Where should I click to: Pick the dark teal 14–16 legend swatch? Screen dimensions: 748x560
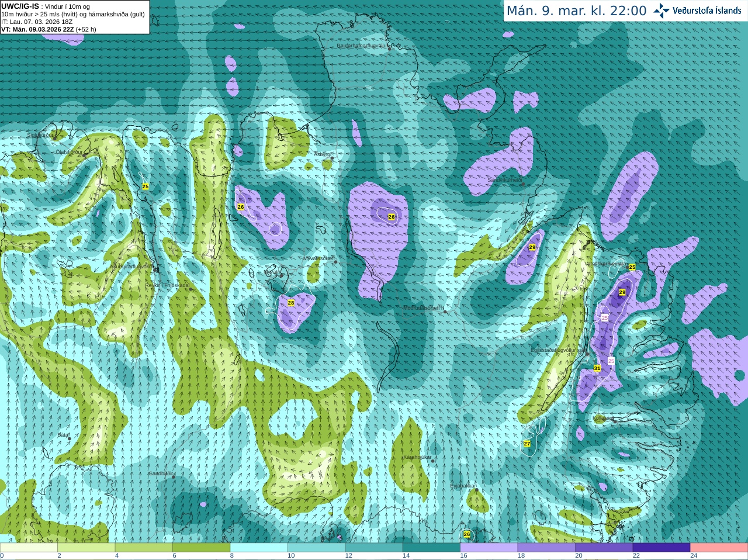[431, 548]
